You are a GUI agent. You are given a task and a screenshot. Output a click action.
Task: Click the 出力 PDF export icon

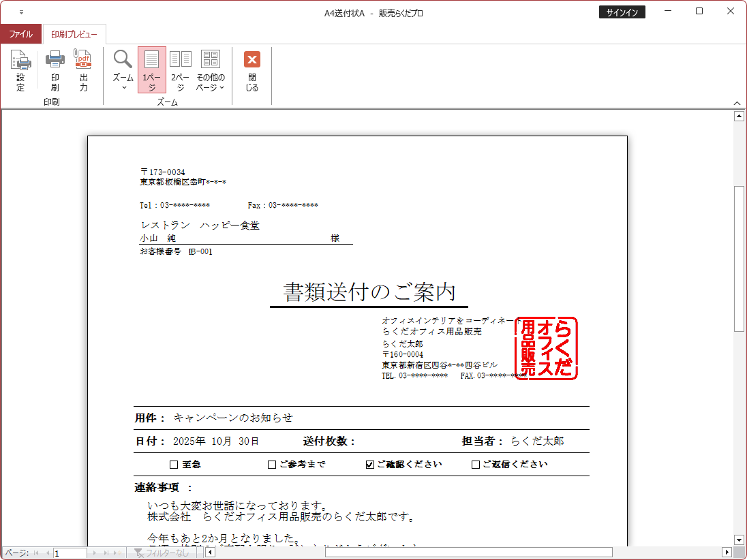[x=83, y=70]
